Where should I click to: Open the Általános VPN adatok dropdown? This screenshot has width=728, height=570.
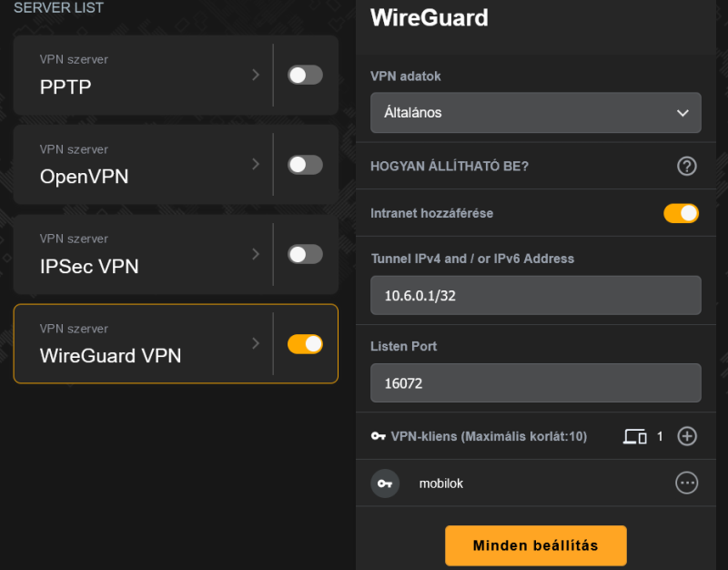point(536,112)
